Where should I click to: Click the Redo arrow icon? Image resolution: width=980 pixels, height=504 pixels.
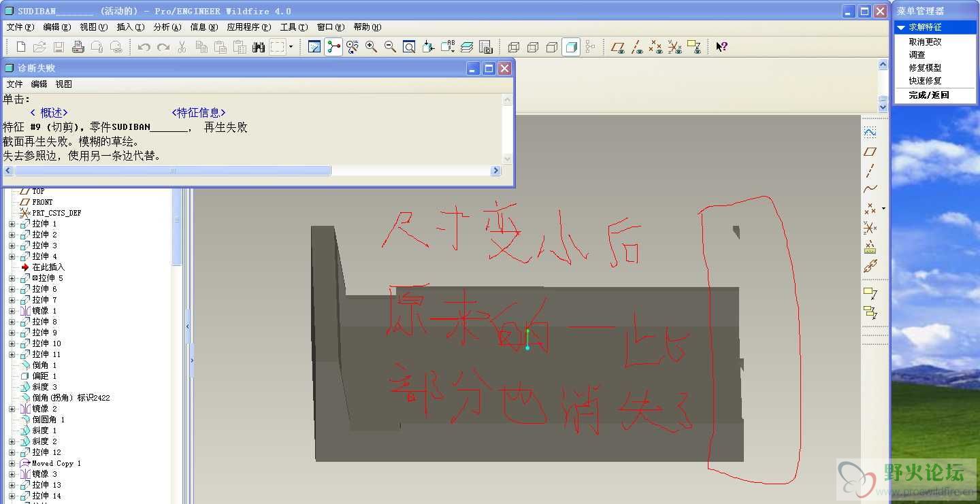coord(163,47)
